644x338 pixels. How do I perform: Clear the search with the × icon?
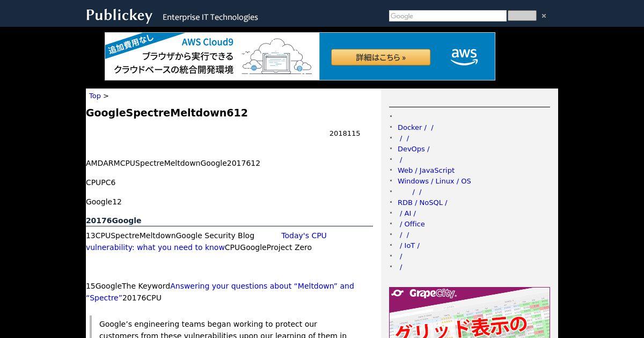click(x=544, y=16)
